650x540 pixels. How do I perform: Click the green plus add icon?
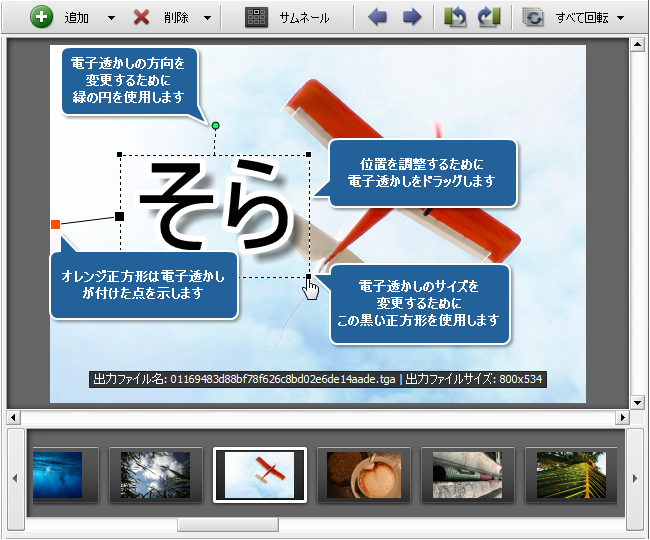41,17
